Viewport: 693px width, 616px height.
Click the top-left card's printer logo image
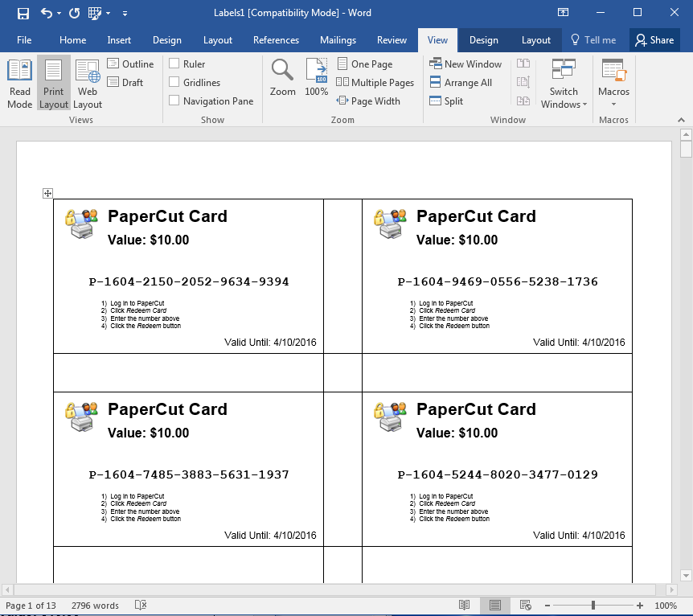pyautogui.click(x=81, y=224)
